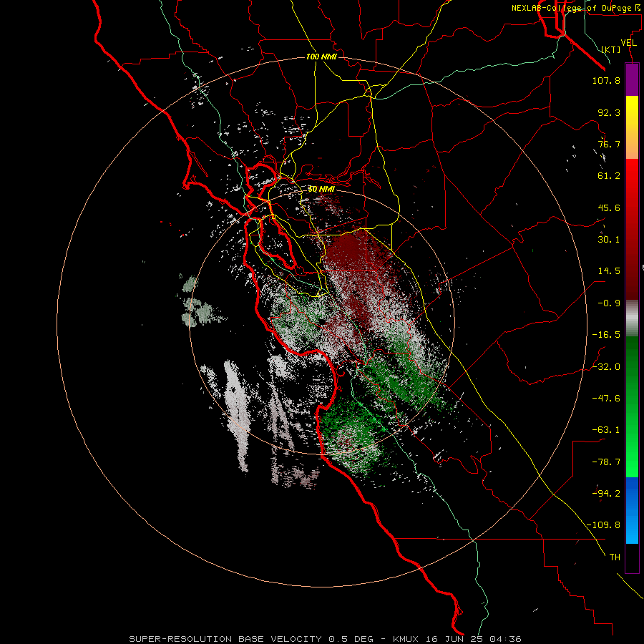Image resolution: width=644 pixels, height=644 pixels.
Task: Click the TH legend label
Action: pyautogui.click(x=615, y=557)
